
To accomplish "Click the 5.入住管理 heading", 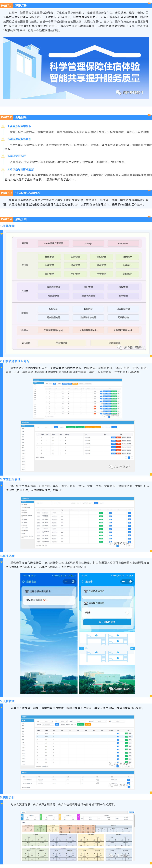I will [x=7, y=701].
